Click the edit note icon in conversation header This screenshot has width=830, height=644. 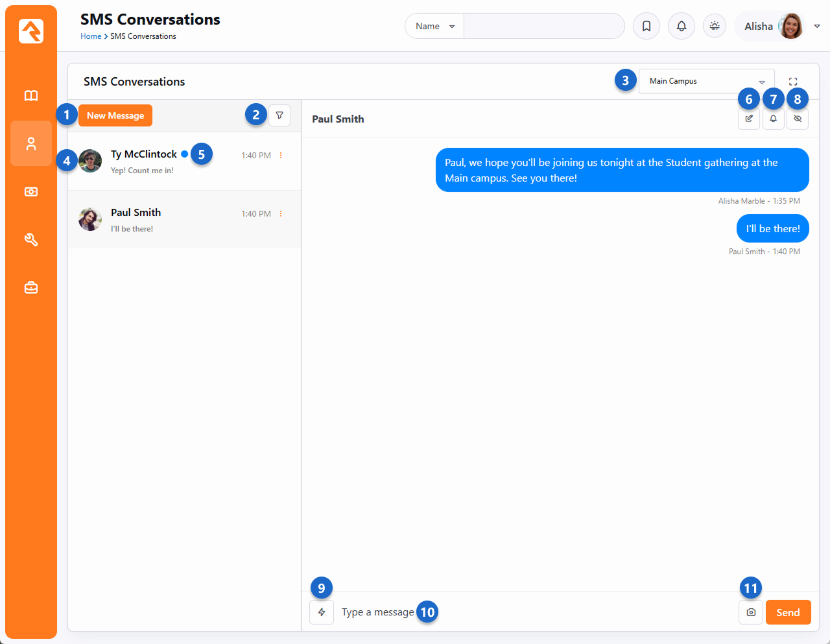coord(749,119)
